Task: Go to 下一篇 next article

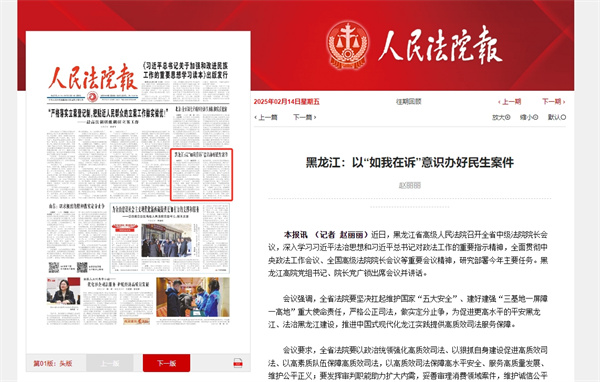Action: pyautogui.click(x=305, y=117)
